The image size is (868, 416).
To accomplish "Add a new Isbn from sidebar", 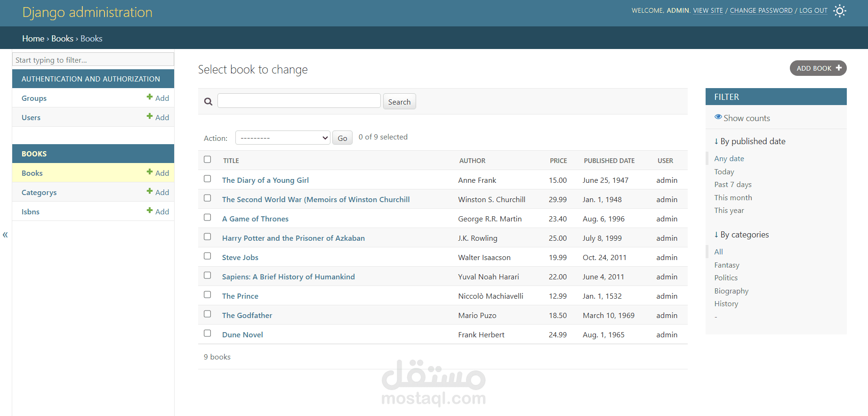I will click(158, 212).
